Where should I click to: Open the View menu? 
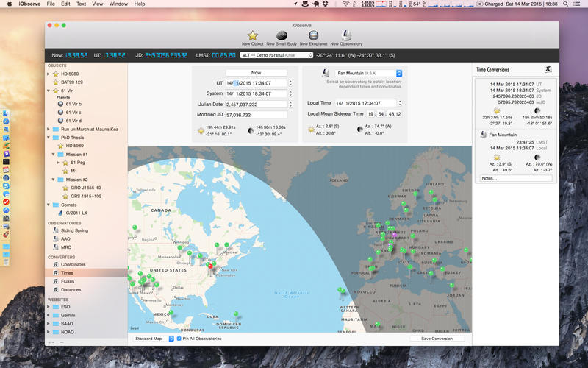coord(98,4)
